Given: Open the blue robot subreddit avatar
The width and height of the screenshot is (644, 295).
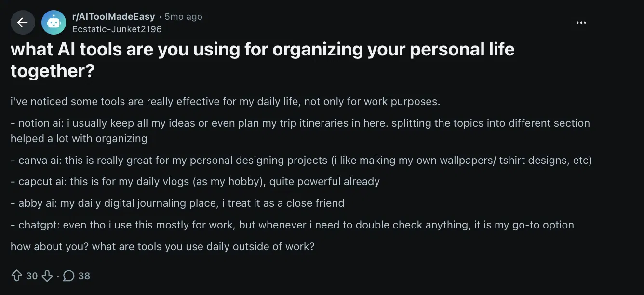Looking at the screenshot, I should (x=54, y=23).
